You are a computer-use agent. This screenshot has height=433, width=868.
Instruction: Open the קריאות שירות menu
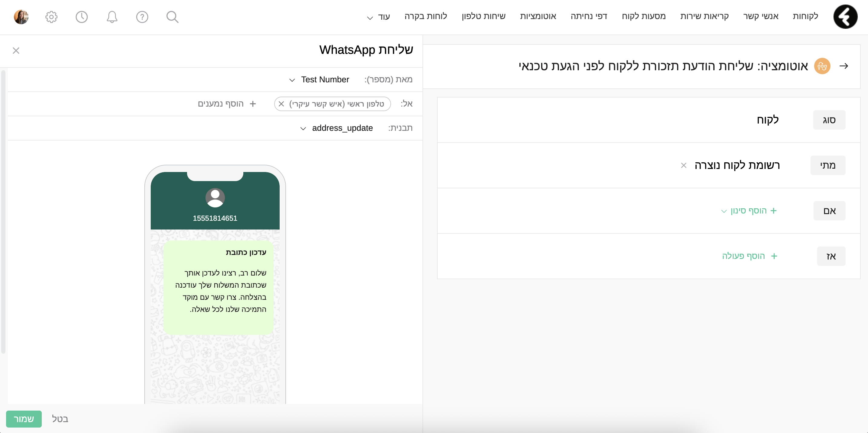pyautogui.click(x=704, y=16)
